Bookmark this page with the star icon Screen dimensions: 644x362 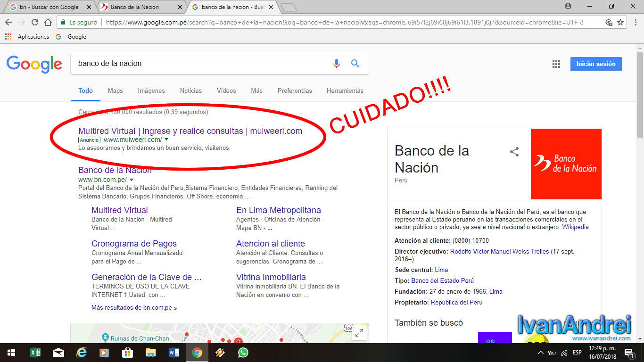pos(620,22)
